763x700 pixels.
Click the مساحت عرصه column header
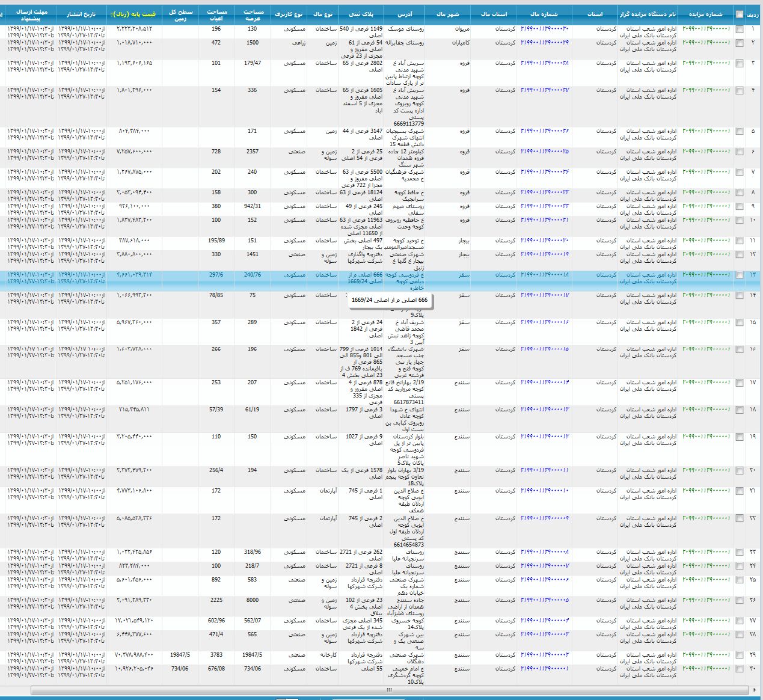[x=253, y=14]
